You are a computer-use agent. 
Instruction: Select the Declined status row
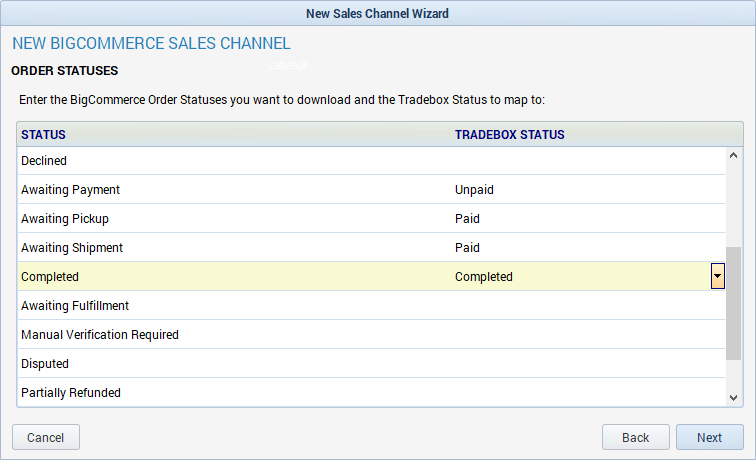pos(371,161)
